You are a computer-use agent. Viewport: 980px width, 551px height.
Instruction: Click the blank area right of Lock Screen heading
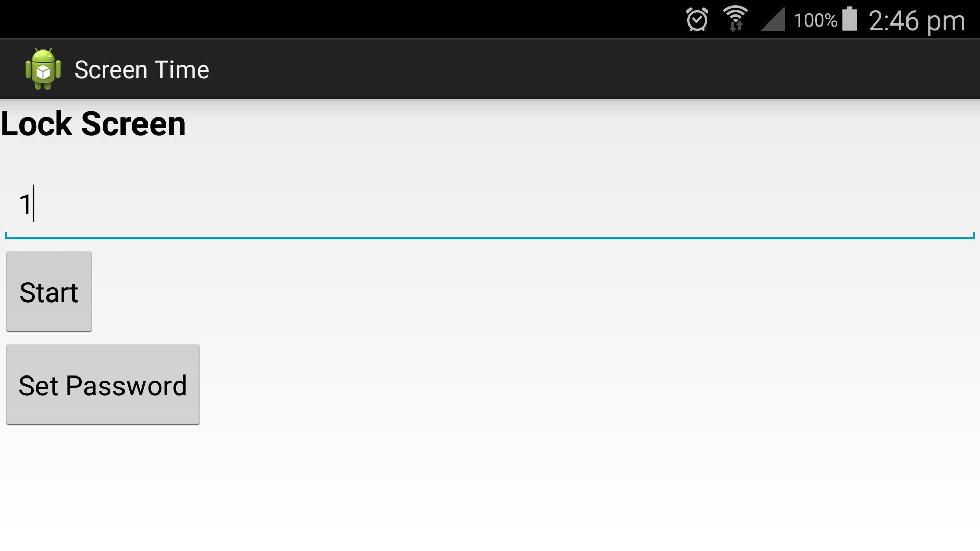[583, 124]
